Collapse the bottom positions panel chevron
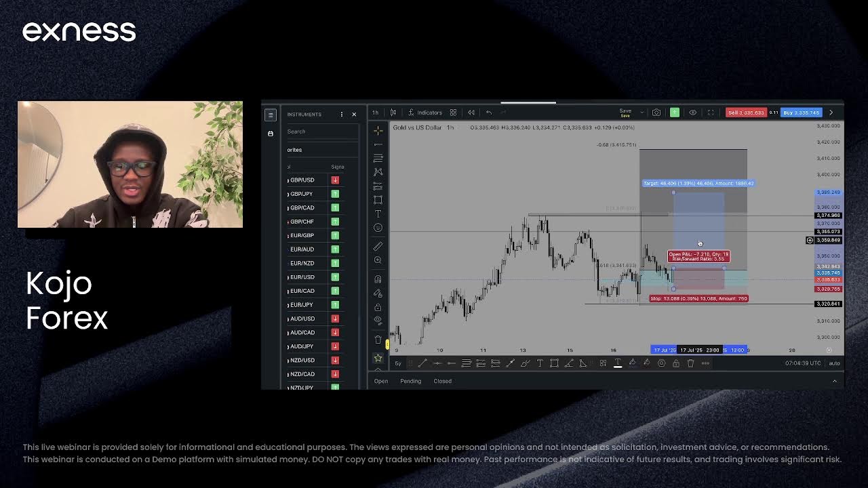 pos(835,381)
